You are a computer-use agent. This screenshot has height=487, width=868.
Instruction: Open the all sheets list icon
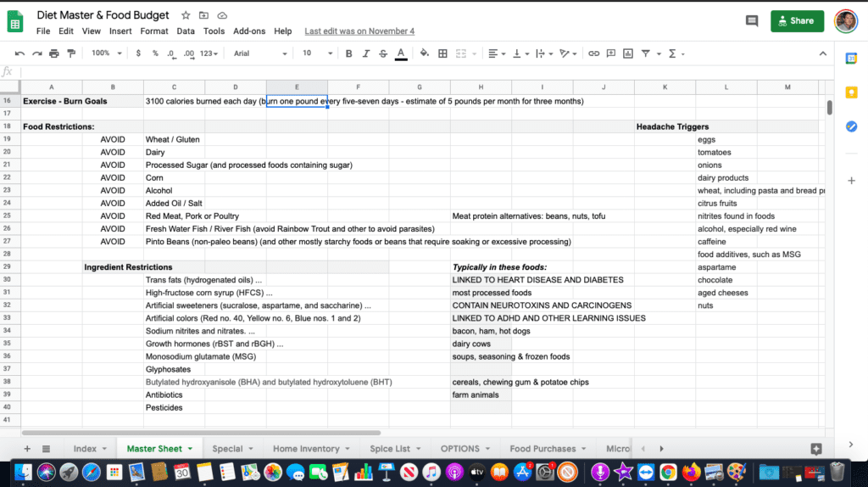coord(46,449)
